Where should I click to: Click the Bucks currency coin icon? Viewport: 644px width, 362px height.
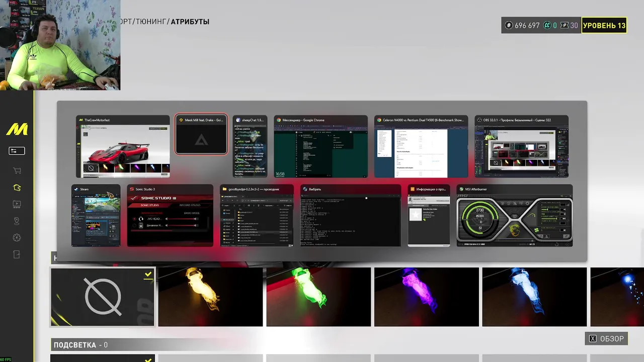pos(509,25)
